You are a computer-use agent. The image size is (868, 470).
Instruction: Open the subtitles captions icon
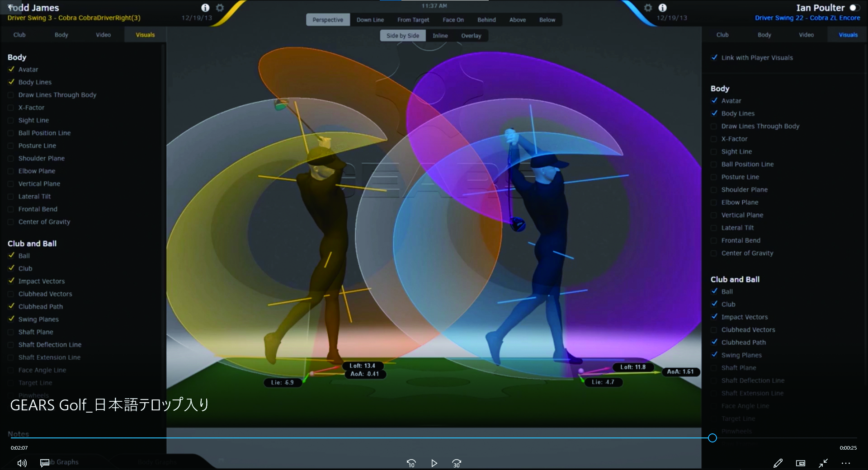pos(44,463)
